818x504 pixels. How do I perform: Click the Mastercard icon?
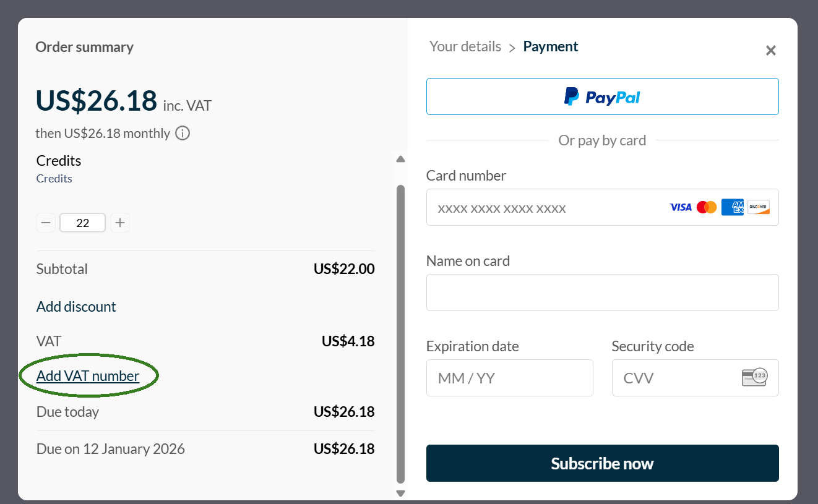click(707, 207)
